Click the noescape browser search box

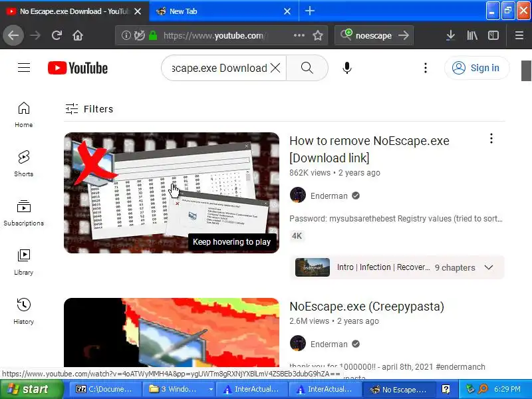tap(373, 35)
